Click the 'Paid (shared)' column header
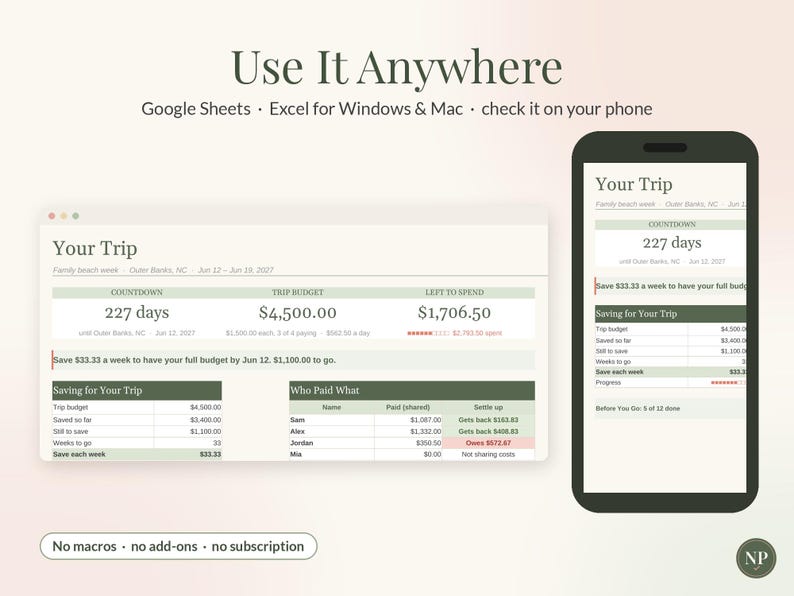The width and height of the screenshot is (794, 596). click(x=408, y=407)
